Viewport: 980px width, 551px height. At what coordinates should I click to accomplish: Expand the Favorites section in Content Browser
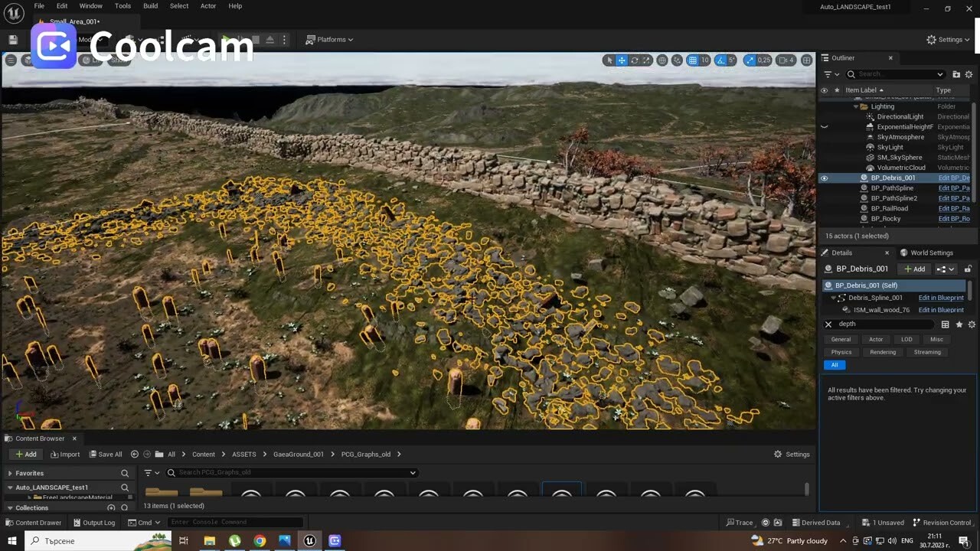10,473
